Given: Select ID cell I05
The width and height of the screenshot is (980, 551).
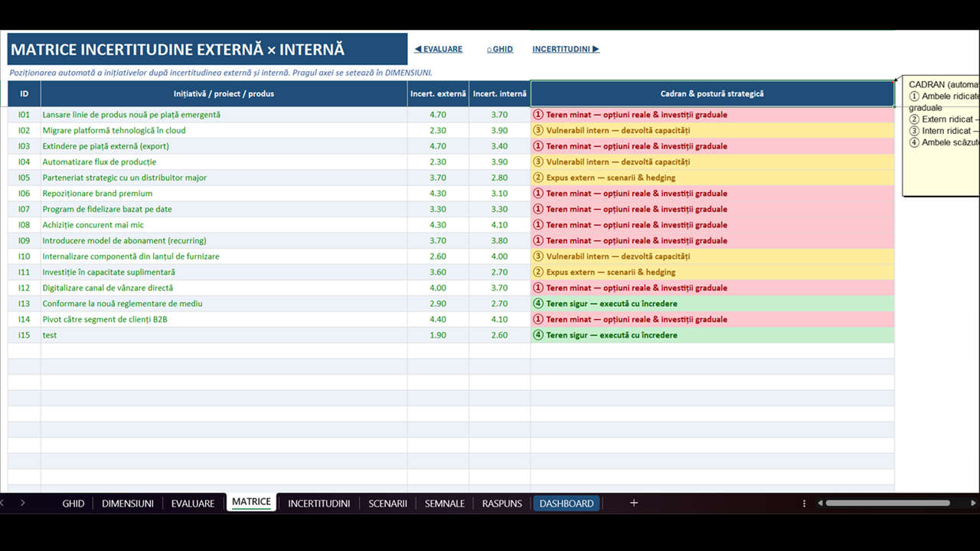Looking at the screenshot, I should pyautogui.click(x=24, y=178).
